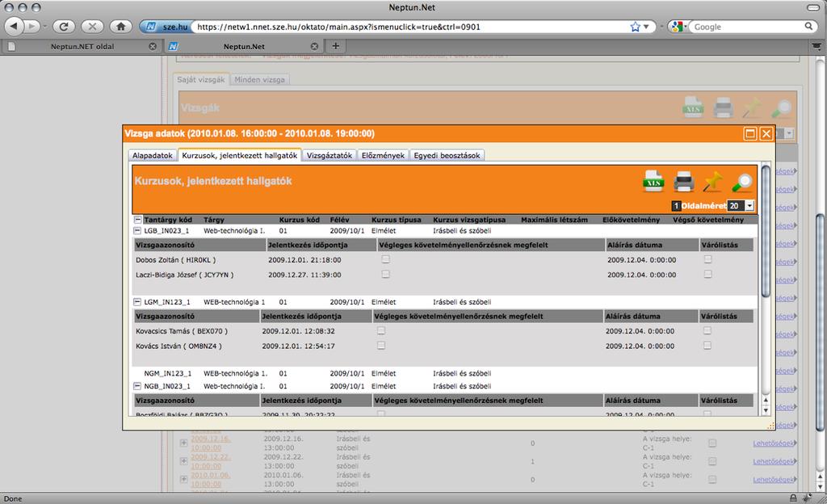
Task: Toggle requirement checkbox for Kovács István
Action: [381, 346]
